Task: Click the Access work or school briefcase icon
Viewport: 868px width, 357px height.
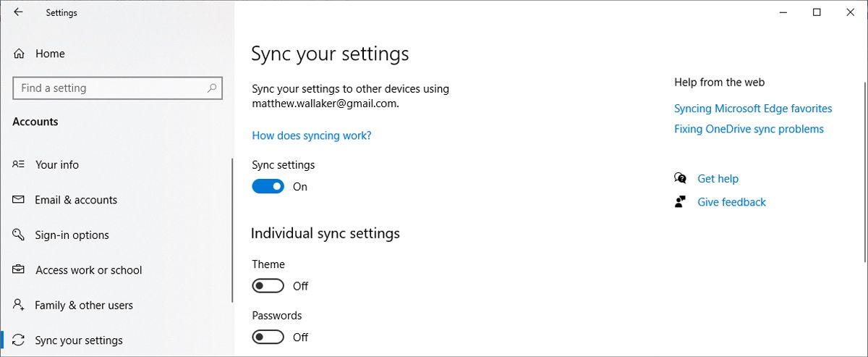Action: (20, 270)
